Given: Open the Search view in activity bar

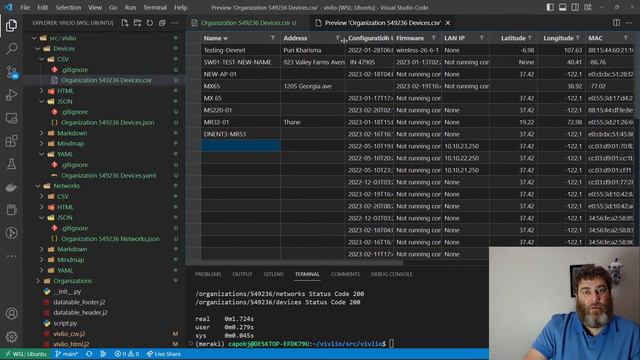Looking at the screenshot, I should [x=11, y=49].
